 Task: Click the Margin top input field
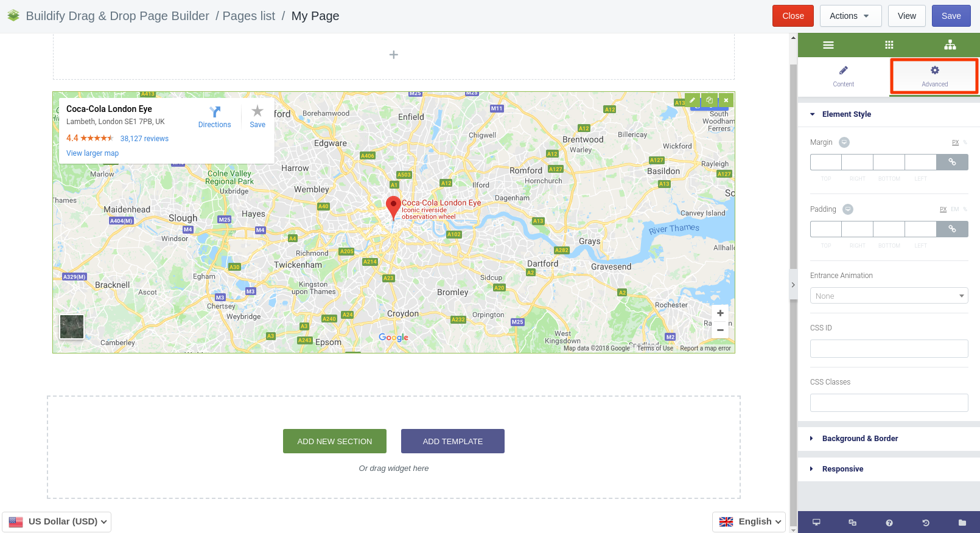826,162
